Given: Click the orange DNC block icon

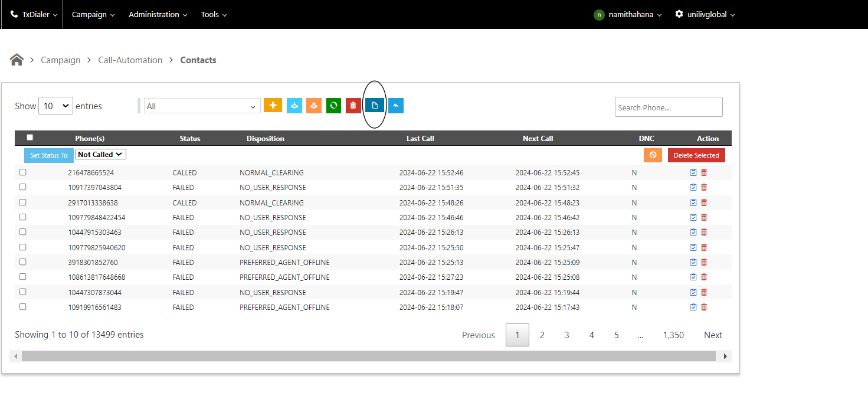Looking at the screenshot, I should 653,155.
